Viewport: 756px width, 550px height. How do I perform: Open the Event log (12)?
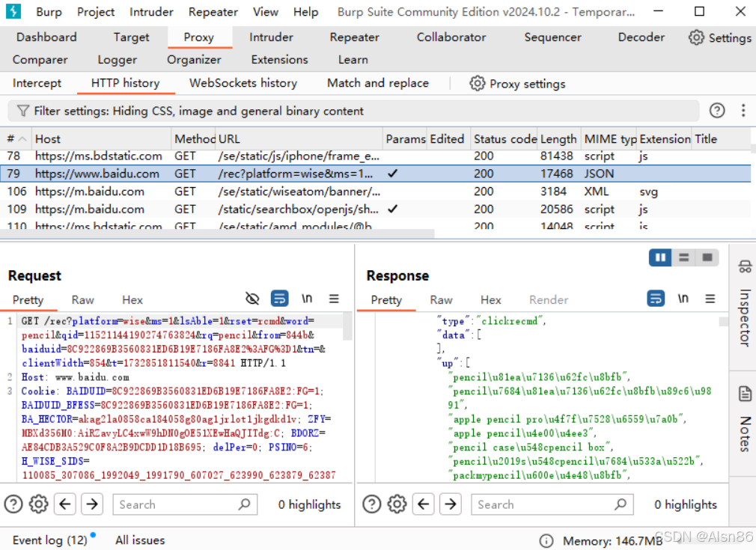click(x=50, y=540)
